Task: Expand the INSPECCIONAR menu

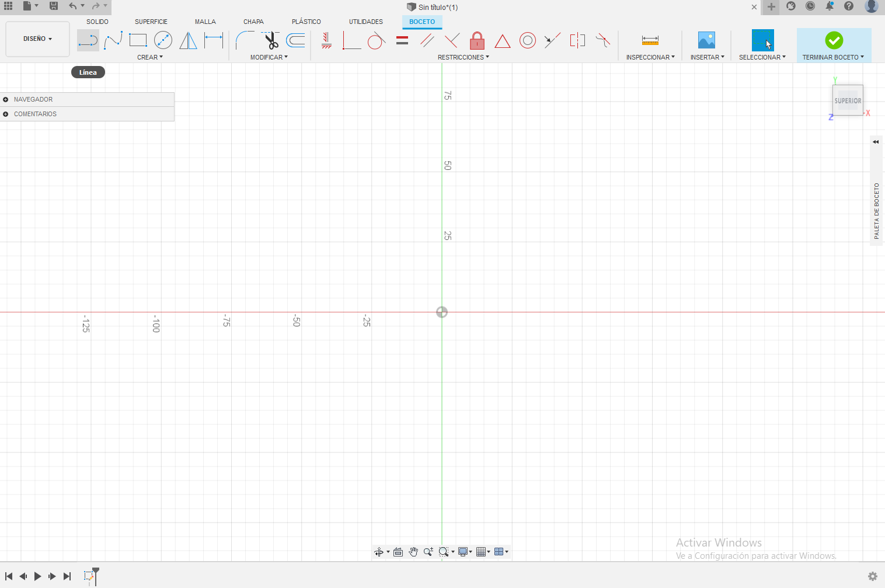Action: point(650,57)
